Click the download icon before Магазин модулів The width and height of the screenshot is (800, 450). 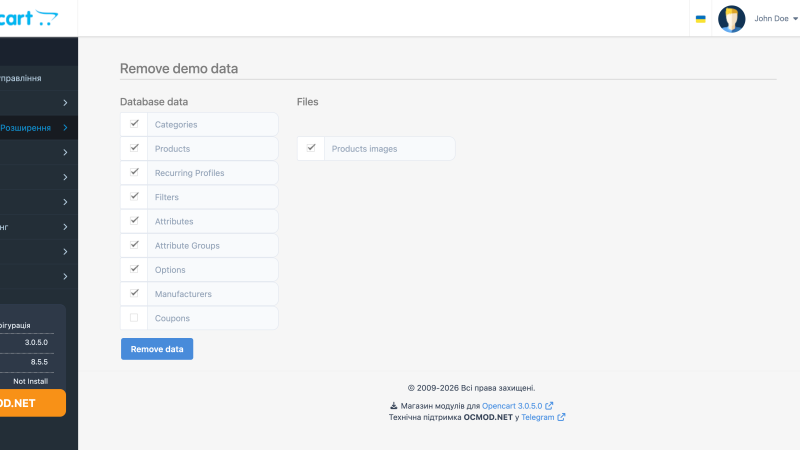393,406
